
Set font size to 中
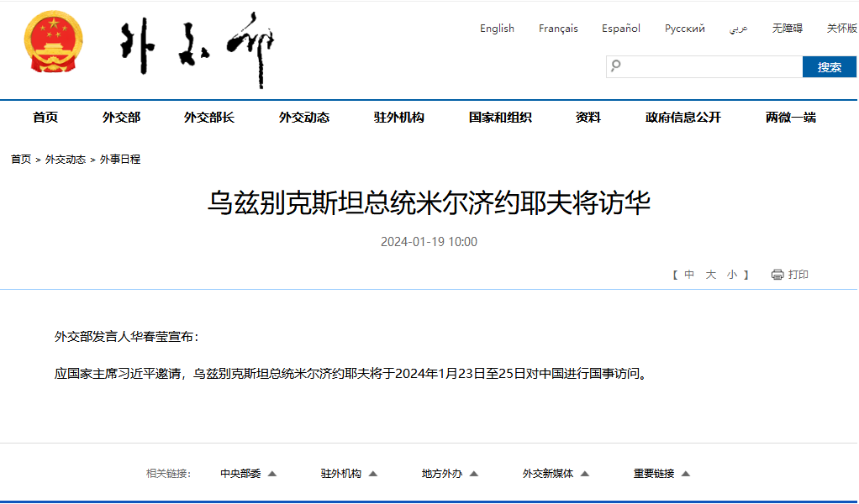point(689,275)
